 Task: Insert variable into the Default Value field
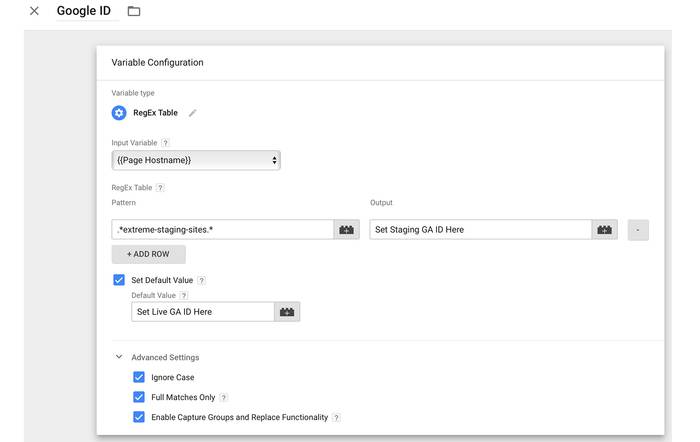pos(287,312)
